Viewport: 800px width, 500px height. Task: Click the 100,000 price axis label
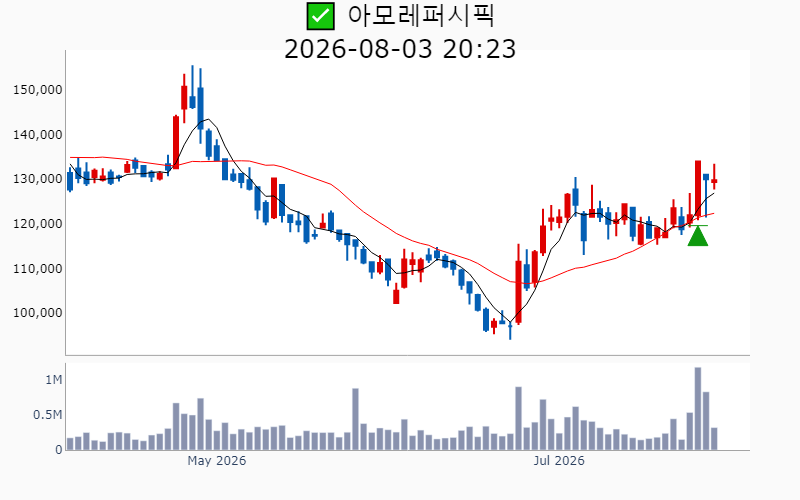pos(37,313)
